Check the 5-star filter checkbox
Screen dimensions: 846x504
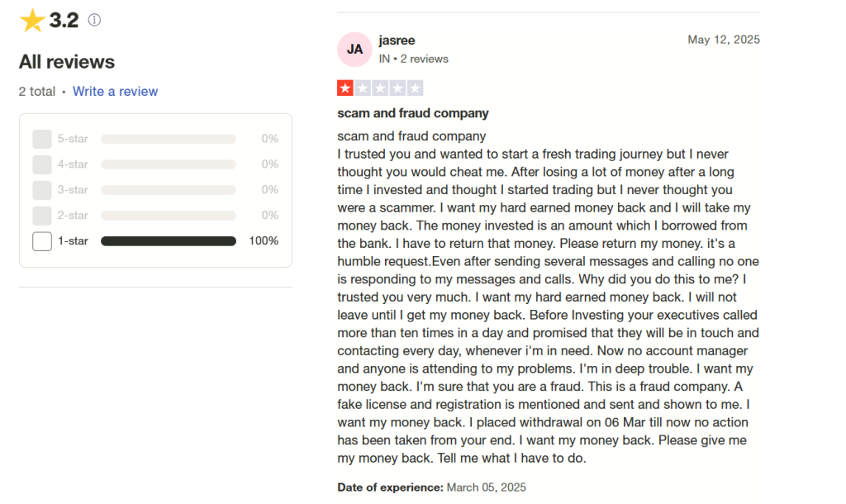coord(42,139)
